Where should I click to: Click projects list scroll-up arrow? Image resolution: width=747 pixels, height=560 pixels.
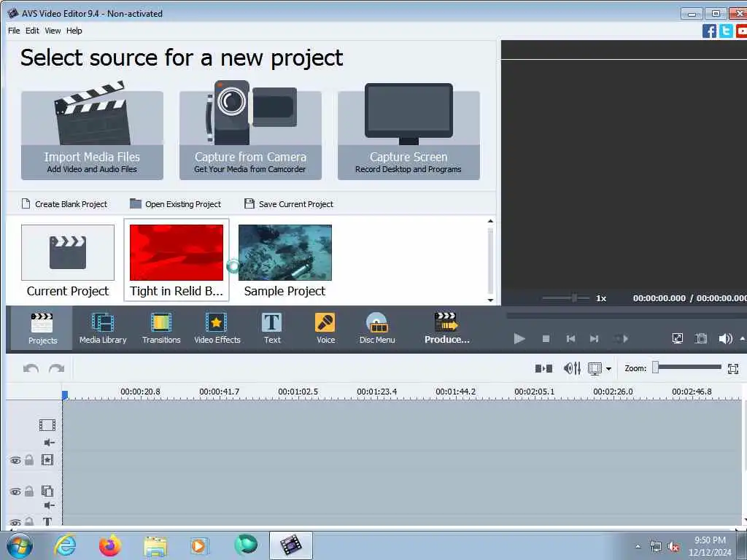point(490,222)
